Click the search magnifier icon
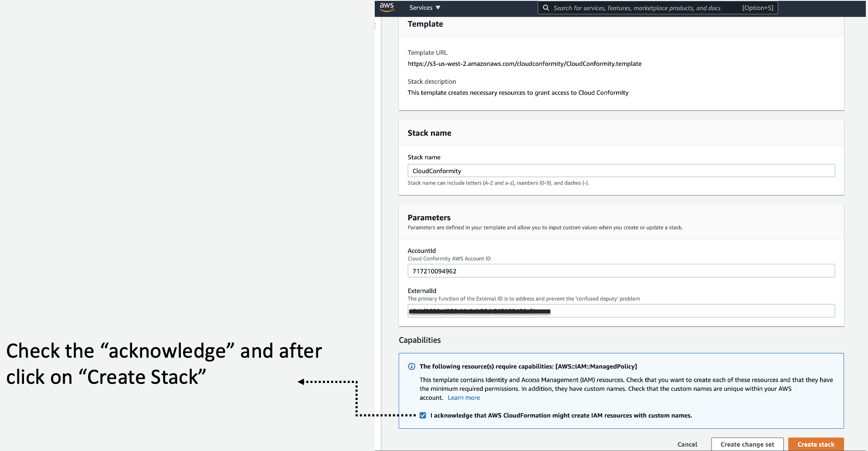 [x=546, y=8]
